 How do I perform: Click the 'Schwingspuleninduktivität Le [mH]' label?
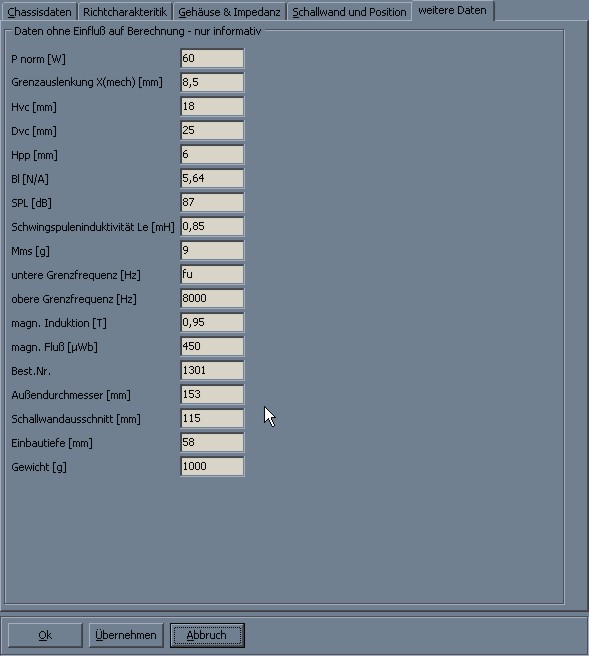pos(92,227)
